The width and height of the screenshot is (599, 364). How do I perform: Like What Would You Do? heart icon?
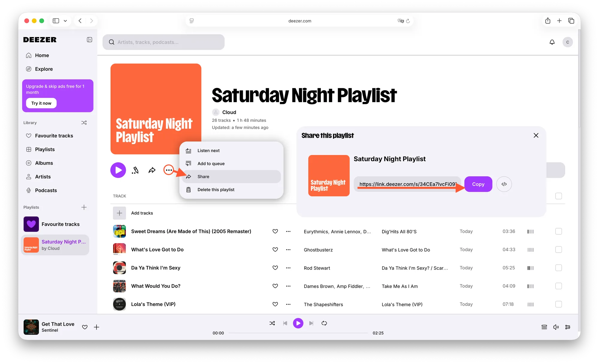pyautogui.click(x=275, y=286)
